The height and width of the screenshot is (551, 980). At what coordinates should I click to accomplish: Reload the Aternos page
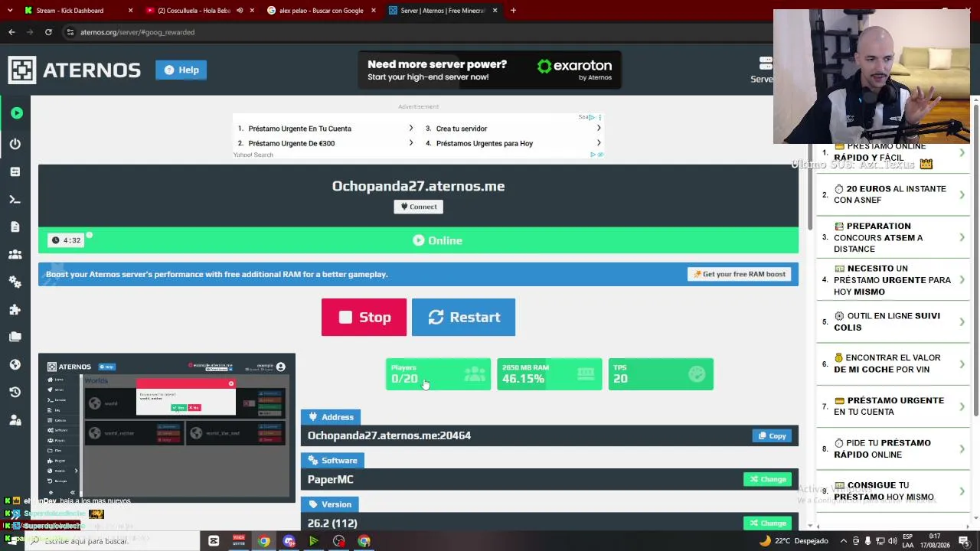48,32
